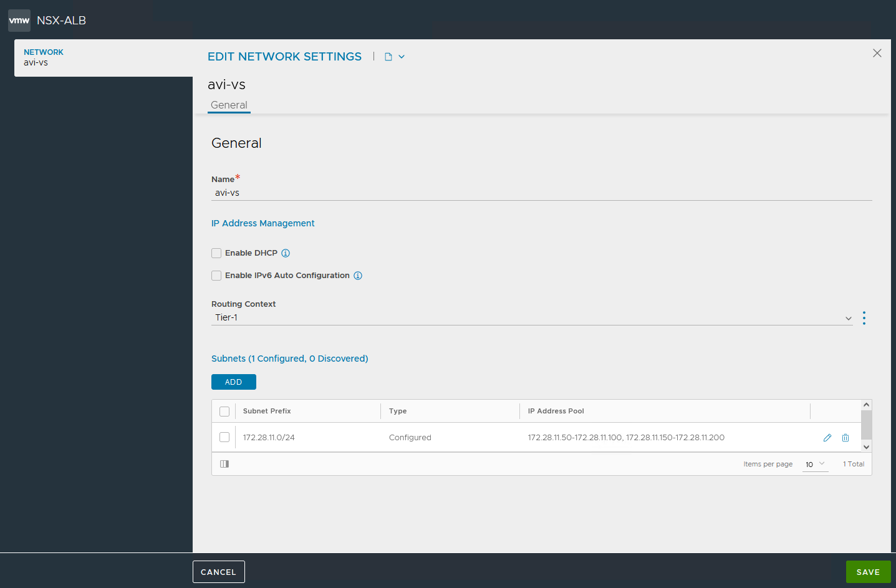Expand the chevron beside the document icon
This screenshot has height=588, width=896.
pos(402,57)
